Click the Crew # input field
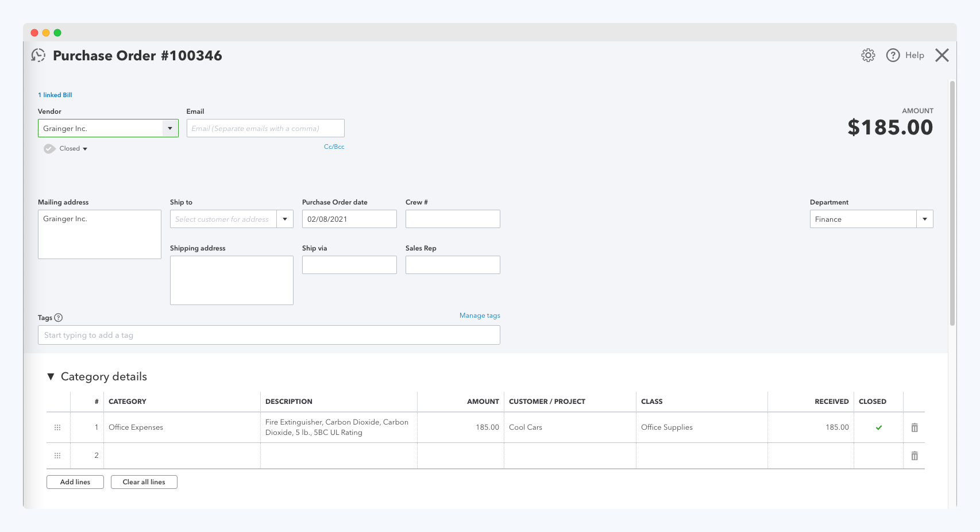The image size is (980, 532). click(x=453, y=219)
